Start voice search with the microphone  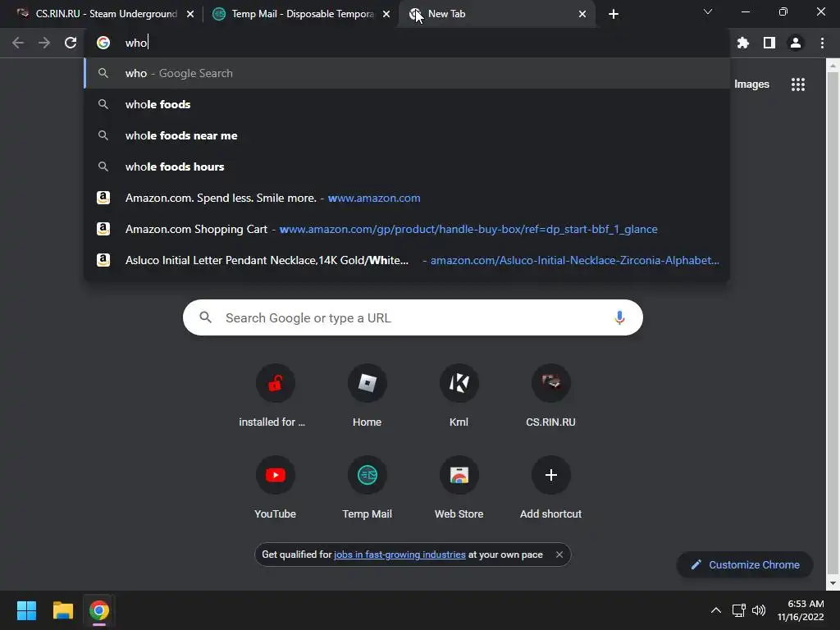[x=619, y=317]
